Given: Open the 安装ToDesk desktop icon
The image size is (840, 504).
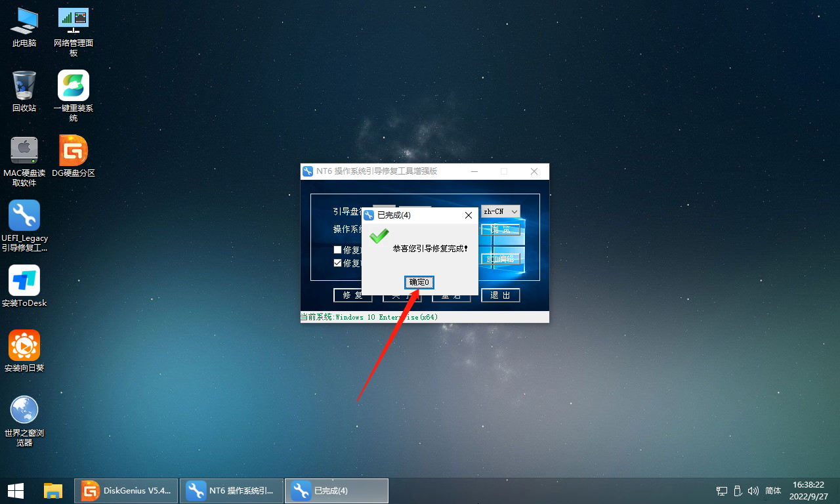Looking at the screenshot, I should tap(24, 285).
